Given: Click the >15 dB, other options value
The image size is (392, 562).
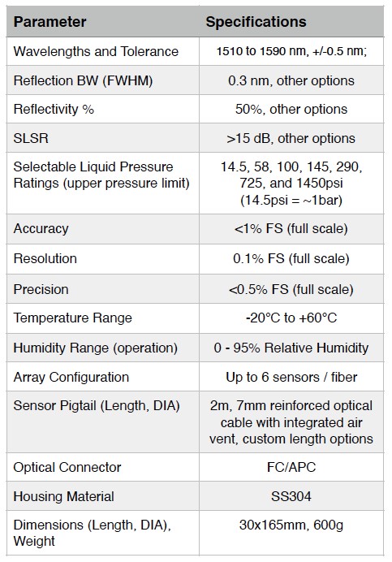Looking at the screenshot, I should click(291, 138).
